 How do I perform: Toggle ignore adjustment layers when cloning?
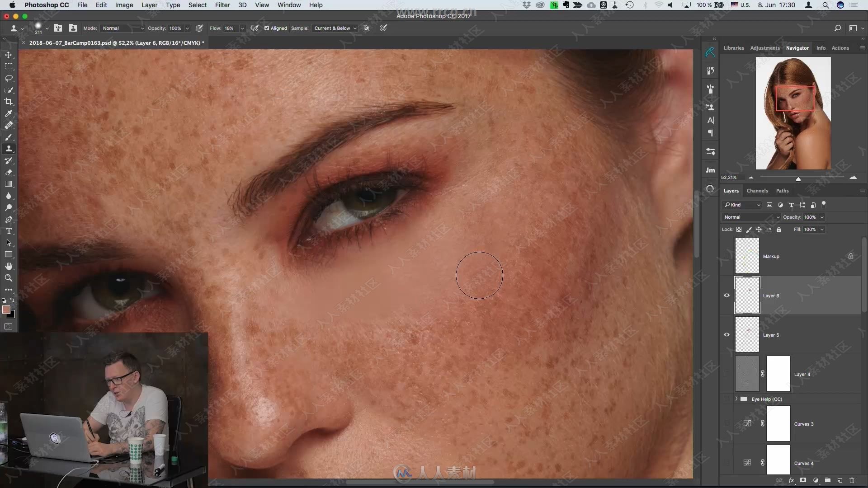coord(367,28)
